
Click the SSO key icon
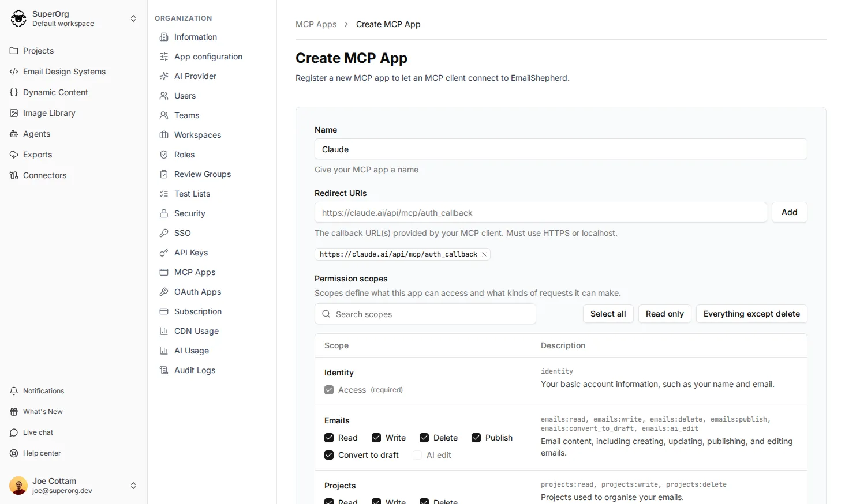(164, 233)
